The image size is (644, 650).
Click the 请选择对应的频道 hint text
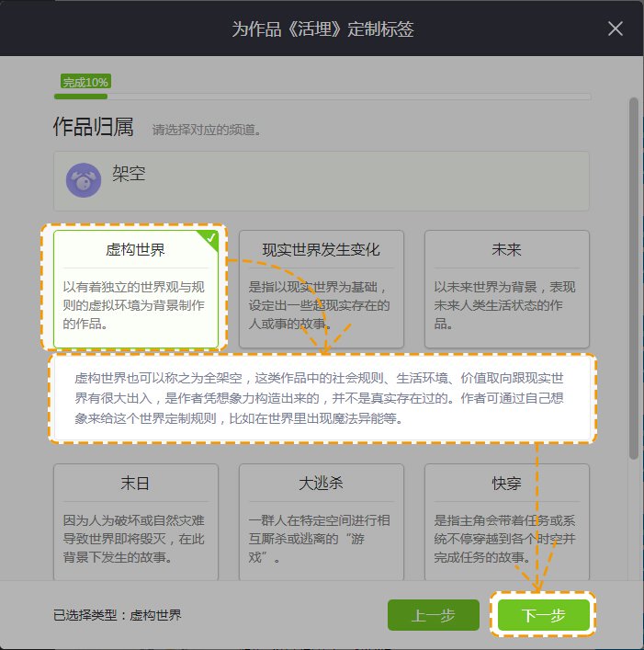(207, 131)
